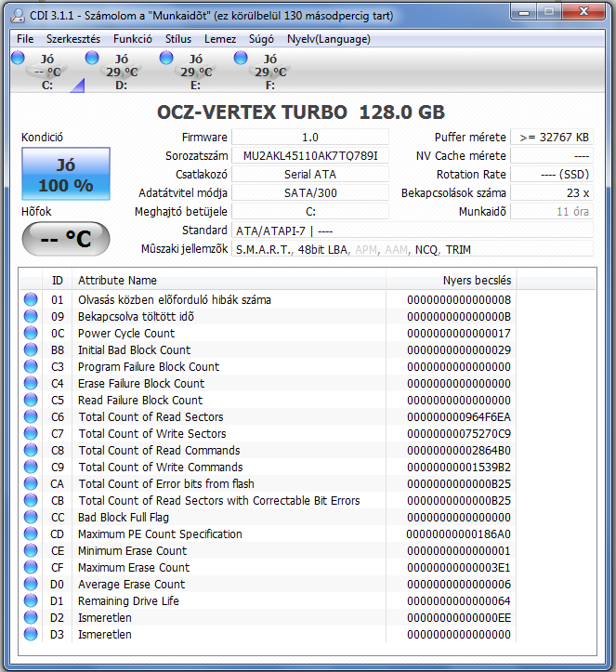This screenshot has width=616, height=672.
Task: Select drive D: in disk bar
Action: [x=122, y=72]
